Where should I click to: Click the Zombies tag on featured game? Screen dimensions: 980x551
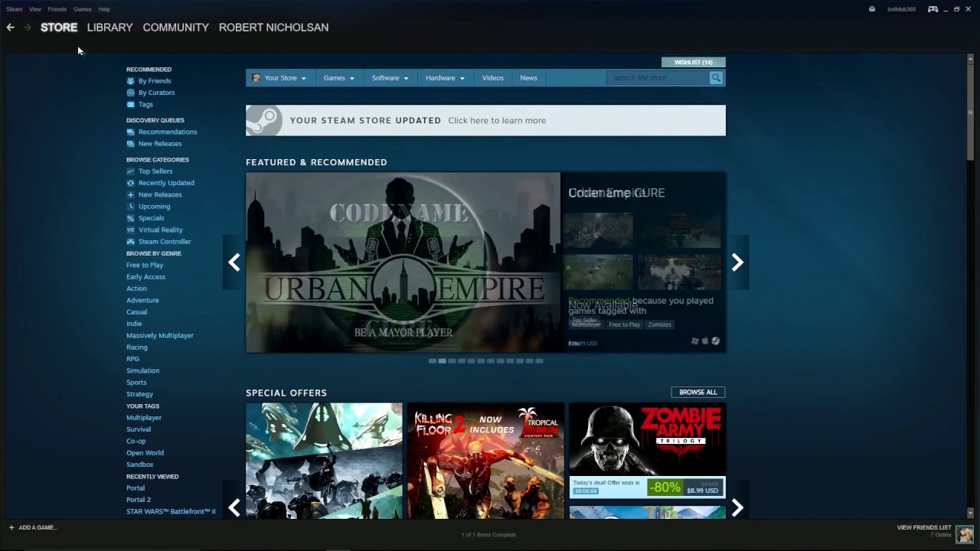(x=659, y=324)
